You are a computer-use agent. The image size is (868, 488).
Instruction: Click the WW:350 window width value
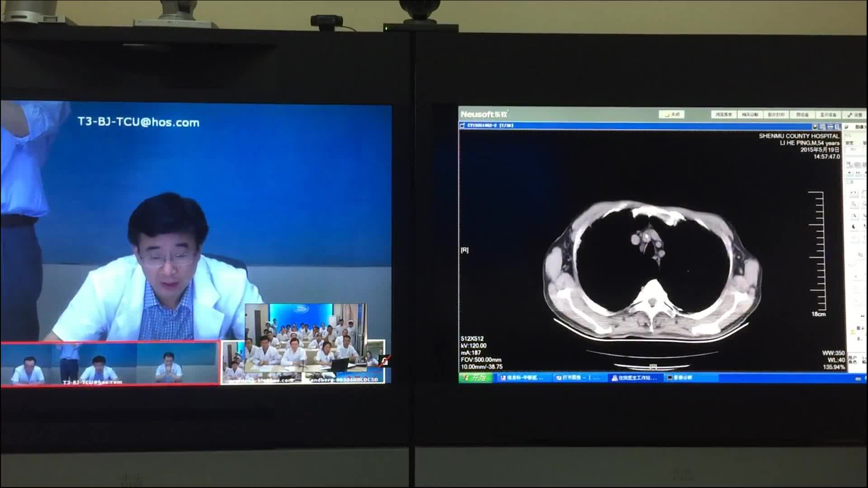pos(833,353)
